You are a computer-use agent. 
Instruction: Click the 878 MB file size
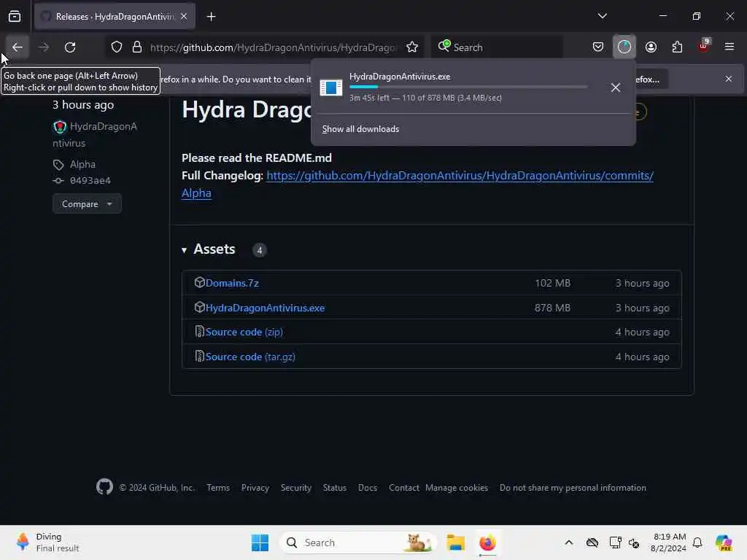(x=552, y=308)
